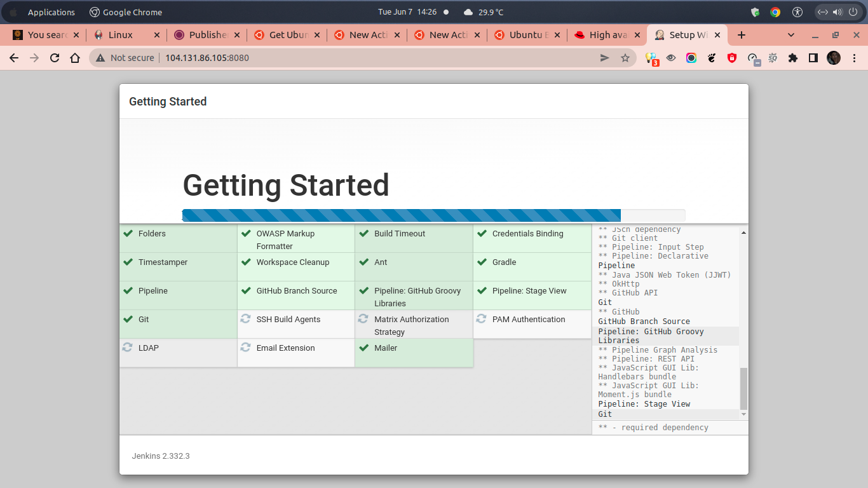Click the GNOME footprint extension icon
The image size is (868, 488).
(712, 58)
